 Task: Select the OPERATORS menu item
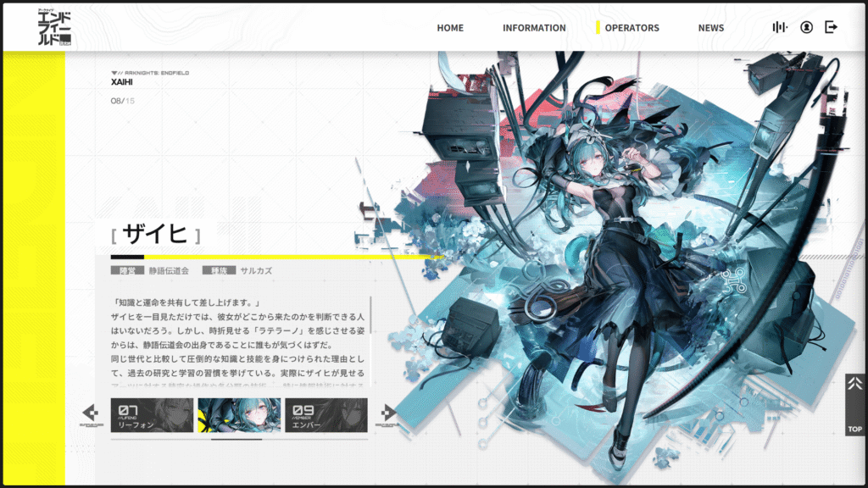point(632,28)
